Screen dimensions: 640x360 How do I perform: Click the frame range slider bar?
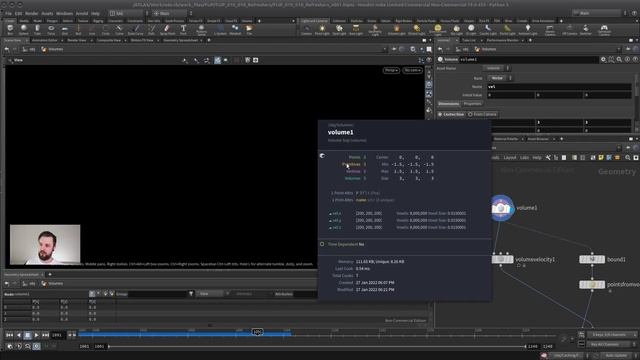pyautogui.click(x=317, y=347)
